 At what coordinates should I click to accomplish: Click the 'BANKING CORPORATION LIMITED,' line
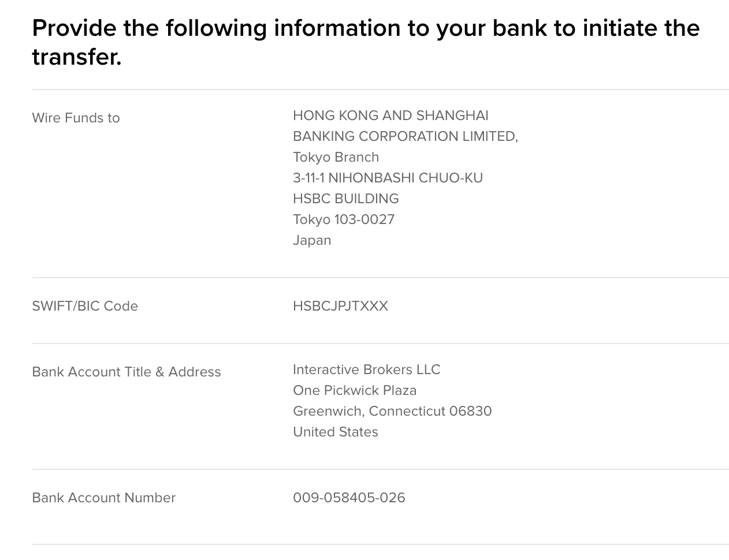tap(406, 136)
